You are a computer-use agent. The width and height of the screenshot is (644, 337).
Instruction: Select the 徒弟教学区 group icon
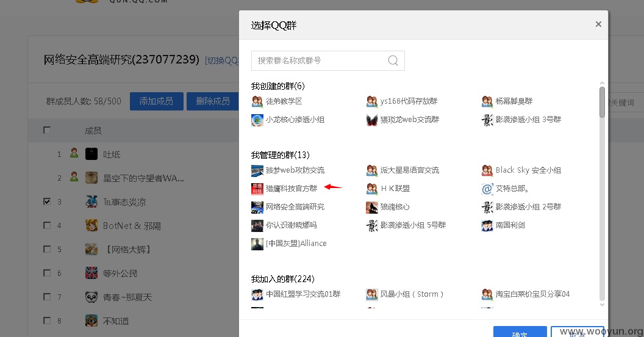[257, 101]
